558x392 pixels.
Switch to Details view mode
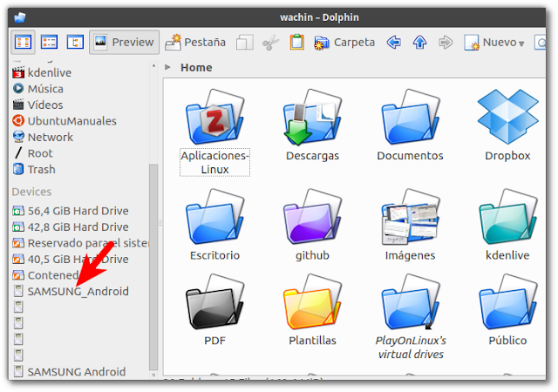(x=49, y=43)
